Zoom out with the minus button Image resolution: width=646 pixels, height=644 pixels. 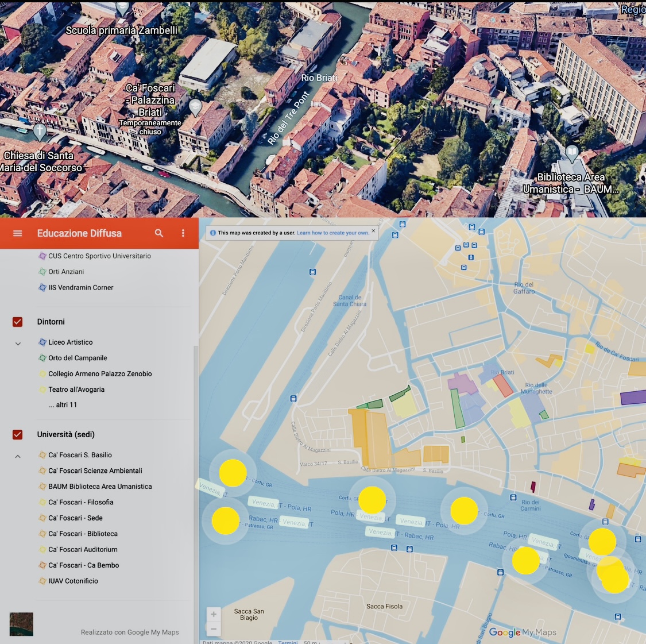click(214, 629)
